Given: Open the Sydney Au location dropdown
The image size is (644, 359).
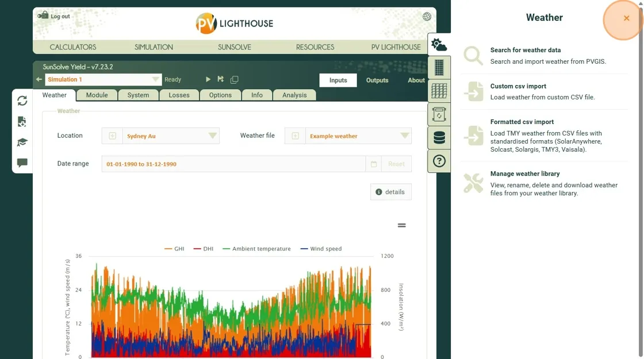Looking at the screenshot, I should pyautogui.click(x=213, y=136).
